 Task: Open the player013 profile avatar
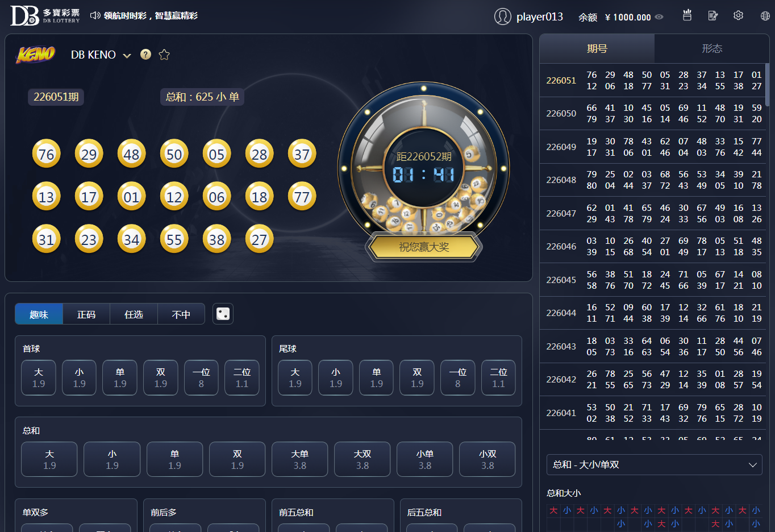coord(502,16)
